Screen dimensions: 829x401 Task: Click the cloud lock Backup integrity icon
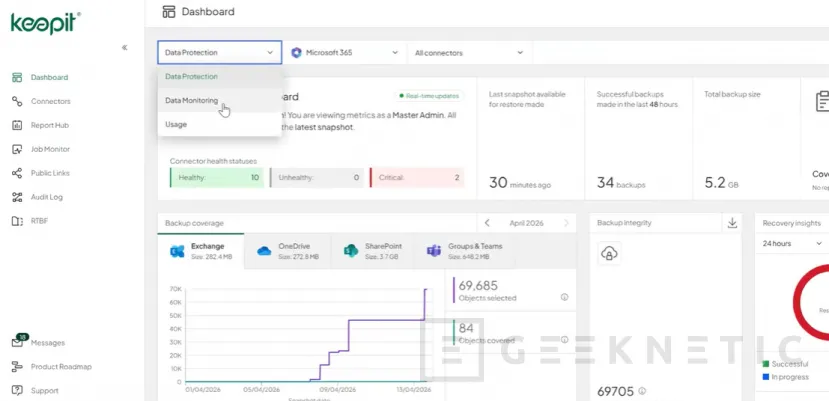click(x=609, y=253)
